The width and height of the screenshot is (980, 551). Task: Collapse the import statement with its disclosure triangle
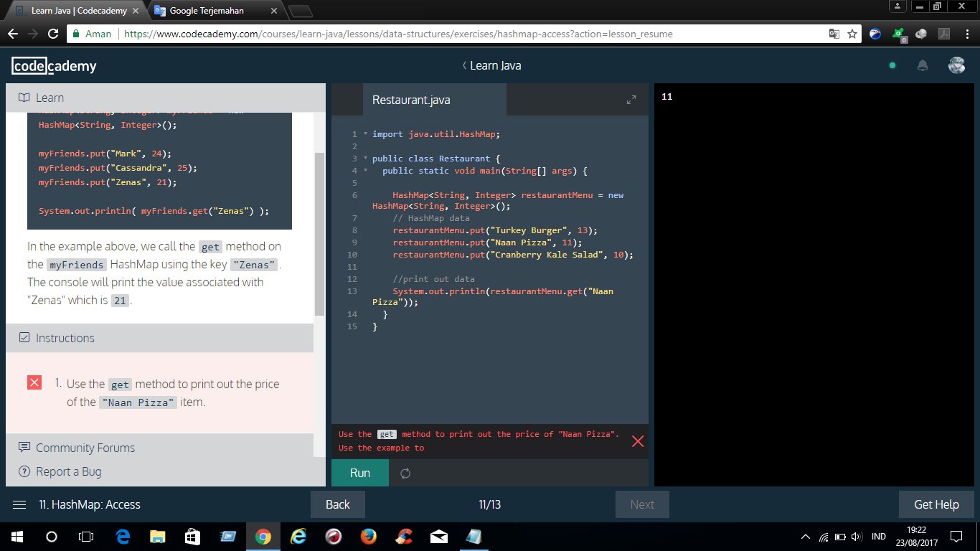365,134
